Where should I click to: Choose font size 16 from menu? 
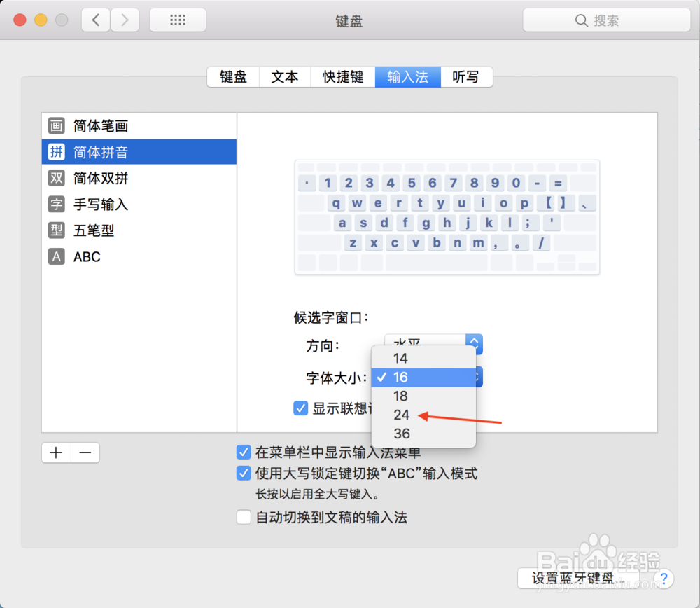tap(423, 378)
